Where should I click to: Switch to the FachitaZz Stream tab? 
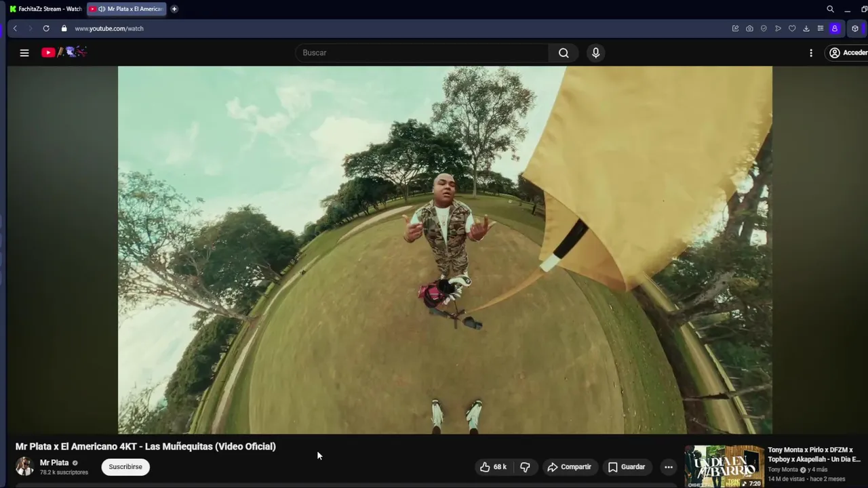pos(45,9)
